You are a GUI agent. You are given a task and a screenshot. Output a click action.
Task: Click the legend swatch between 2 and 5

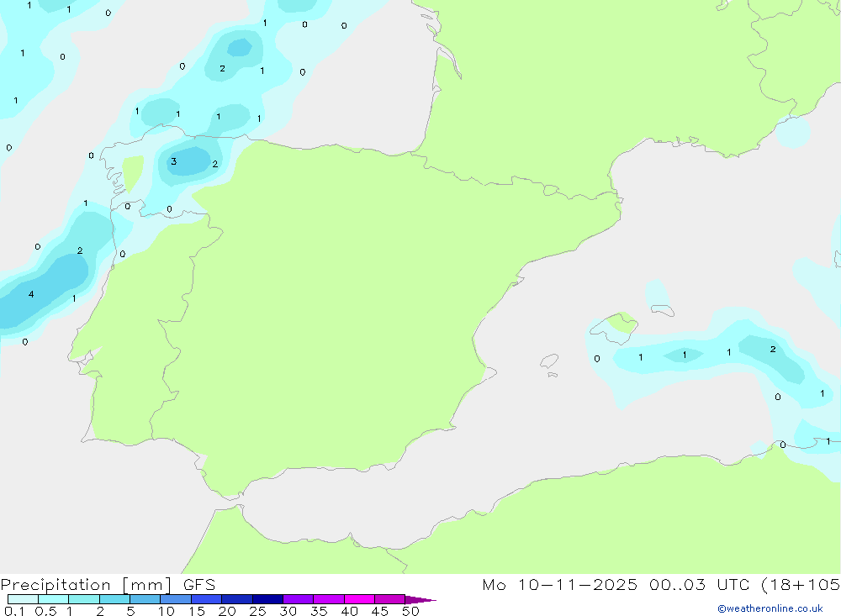click(x=114, y=599)
